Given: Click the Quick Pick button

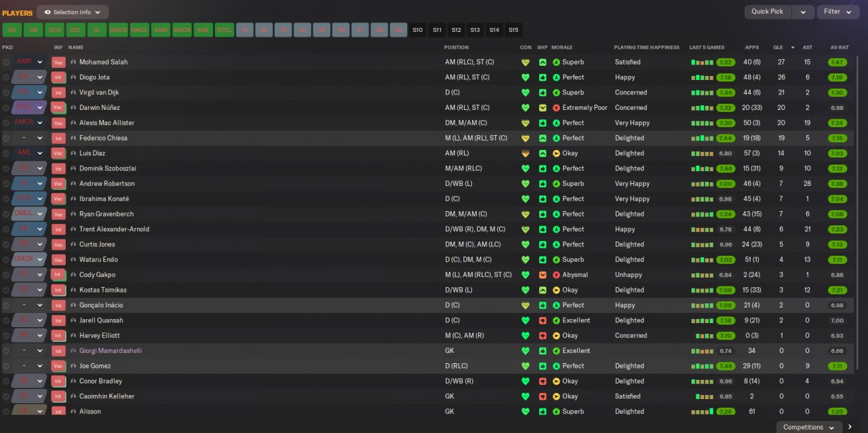Looking at the screenshot, I should [768, 12].
